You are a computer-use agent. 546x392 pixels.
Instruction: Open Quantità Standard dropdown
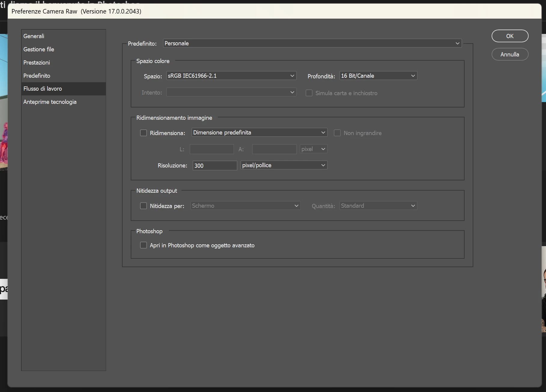(x=378, y=206)
